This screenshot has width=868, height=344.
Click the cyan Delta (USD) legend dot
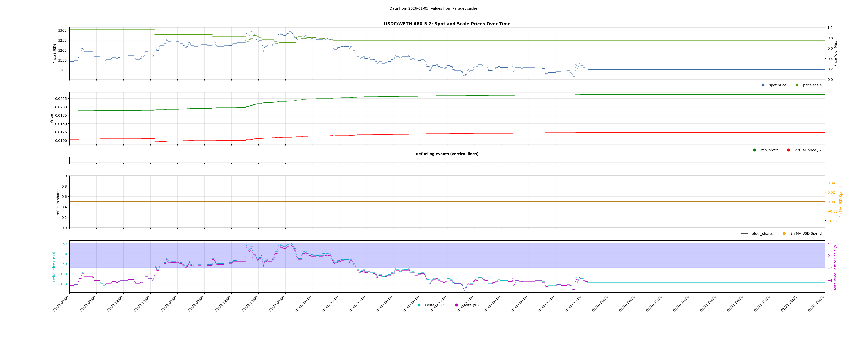[419, 305]
